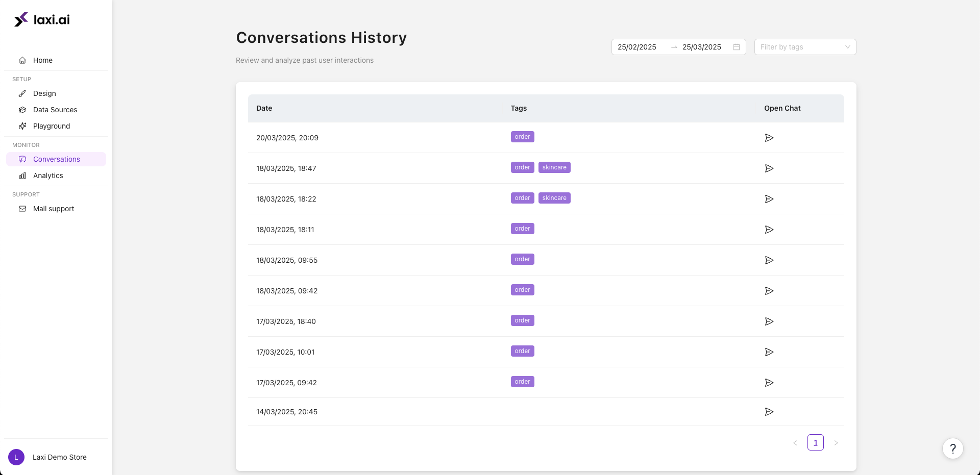Go to the Home page
980x475 pixels.
(43, 60)
